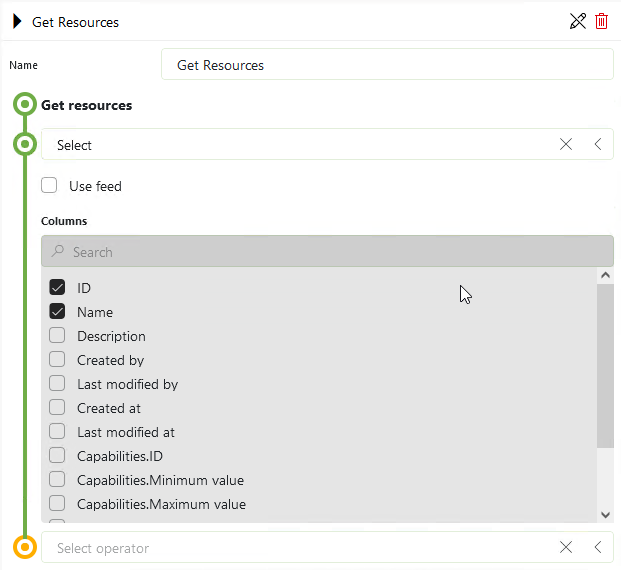Clear the bottom Select operator field X
Image resolution: width=621 pixels, height=570 pixels.
566,547
